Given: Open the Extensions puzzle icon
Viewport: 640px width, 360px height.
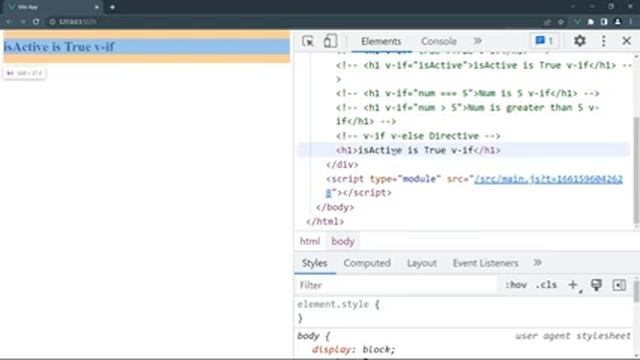Looking at the screenshot, I should click(590, 22).
